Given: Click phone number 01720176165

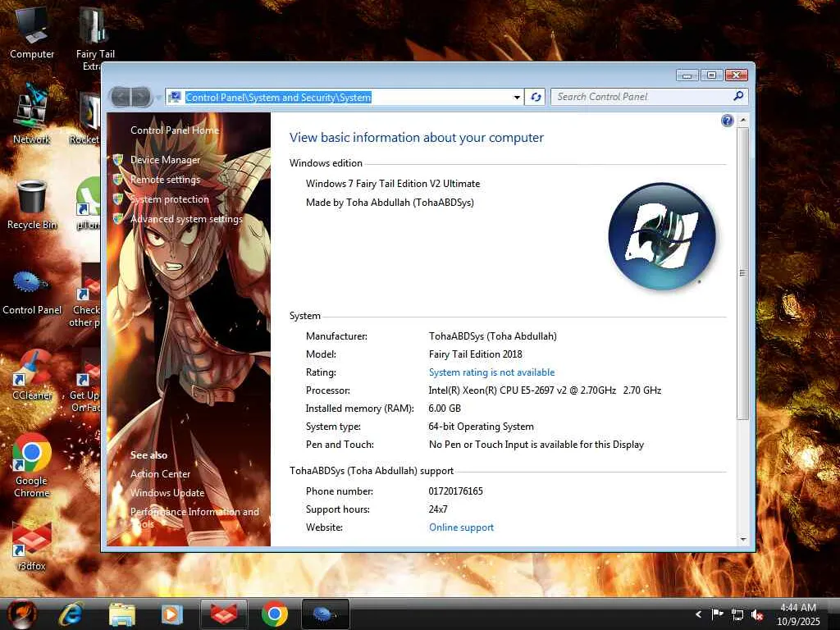Looking at the screenshot, I should tap(455, 491).
